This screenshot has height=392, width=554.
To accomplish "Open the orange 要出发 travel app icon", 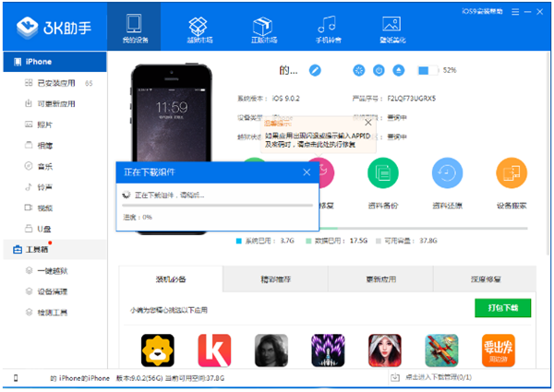I will pyautogui.click(x=499, y=350).
